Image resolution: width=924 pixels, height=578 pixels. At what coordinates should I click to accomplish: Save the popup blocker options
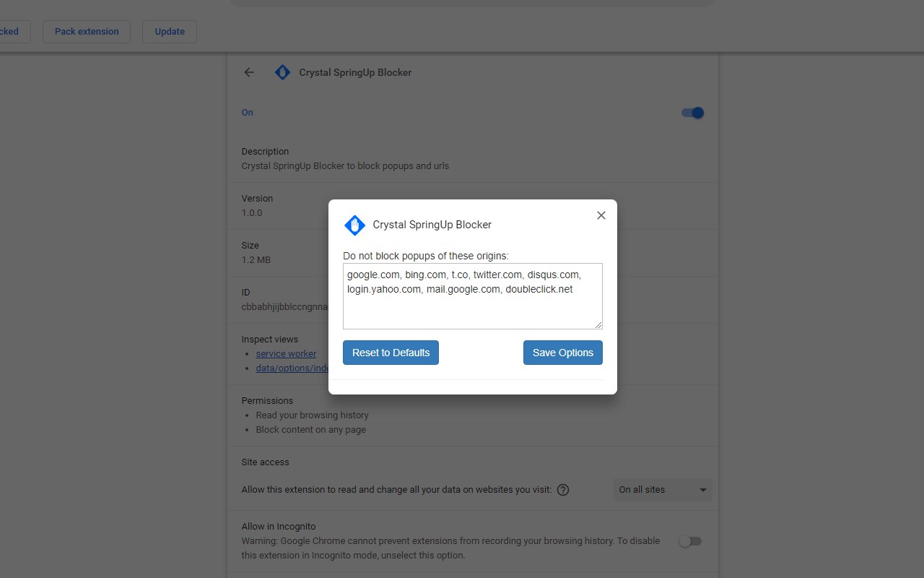click(x=563, y=353)
